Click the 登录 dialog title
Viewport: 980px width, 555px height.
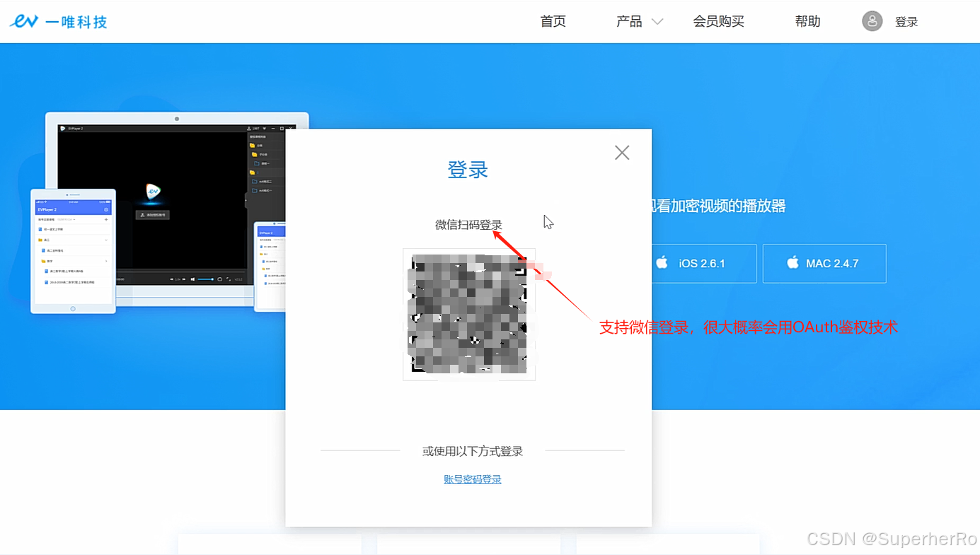pos(468,170)
